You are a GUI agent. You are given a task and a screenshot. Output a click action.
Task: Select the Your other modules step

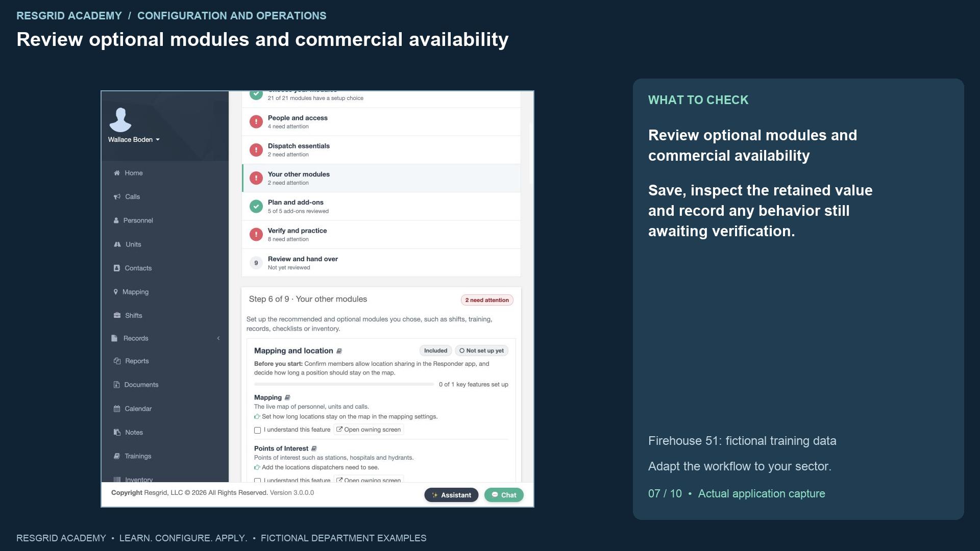click(x=381, y=178)
